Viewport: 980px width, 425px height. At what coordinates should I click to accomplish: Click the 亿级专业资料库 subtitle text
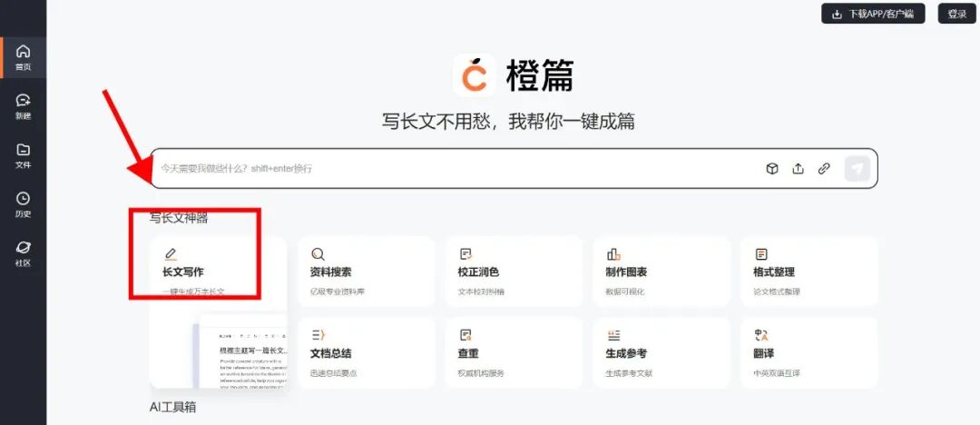[338, 292]
